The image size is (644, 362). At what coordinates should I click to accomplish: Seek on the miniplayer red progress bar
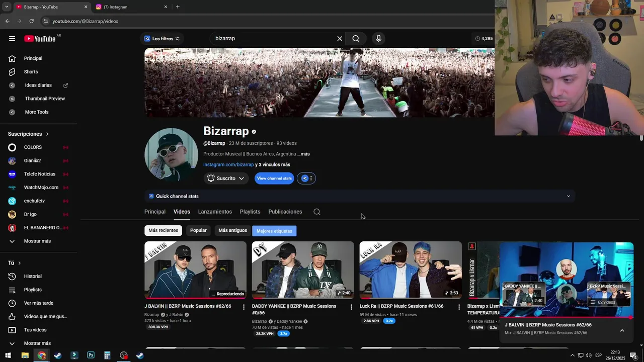[566, 317]
